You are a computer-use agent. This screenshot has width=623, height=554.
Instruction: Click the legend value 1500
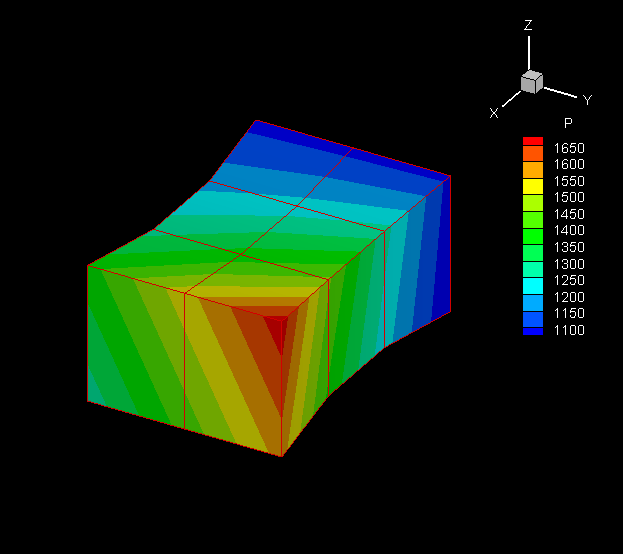tap(569, 198)
